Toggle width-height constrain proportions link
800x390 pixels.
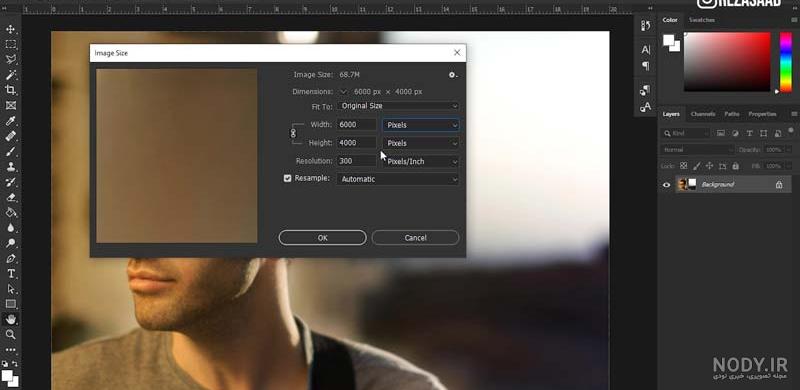pos(293,133)
